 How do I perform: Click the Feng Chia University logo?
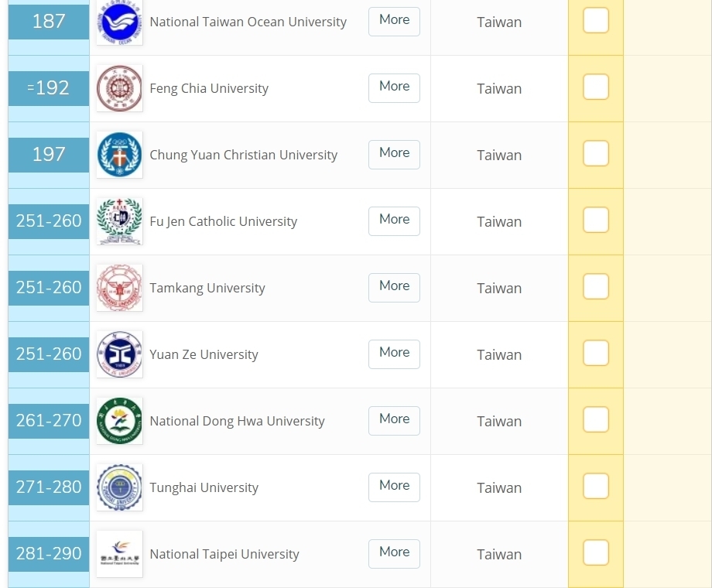click(119, 88)
